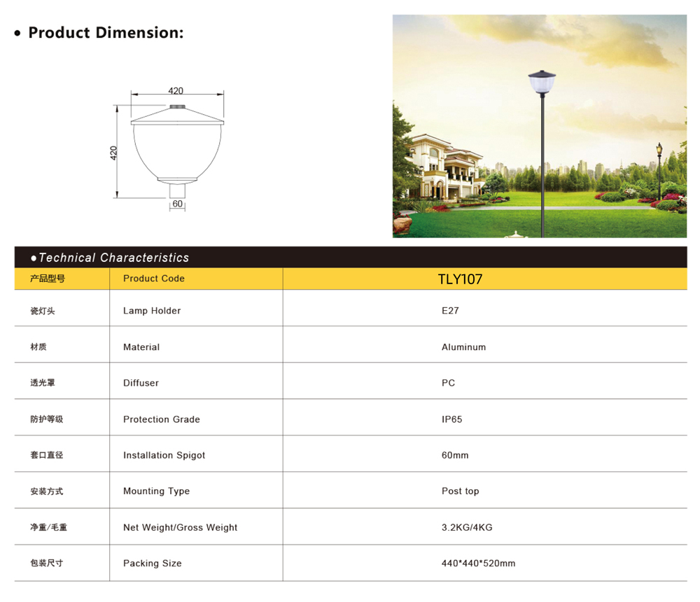Select the 60mm value
The image size is (700, 602).
pyautogui.click(x=455, y=455)
